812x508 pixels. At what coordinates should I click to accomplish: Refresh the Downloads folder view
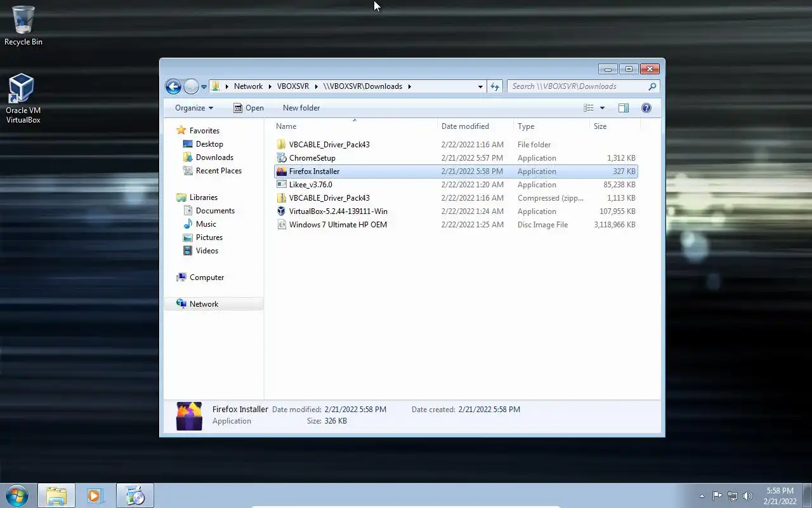pos(495,86)
